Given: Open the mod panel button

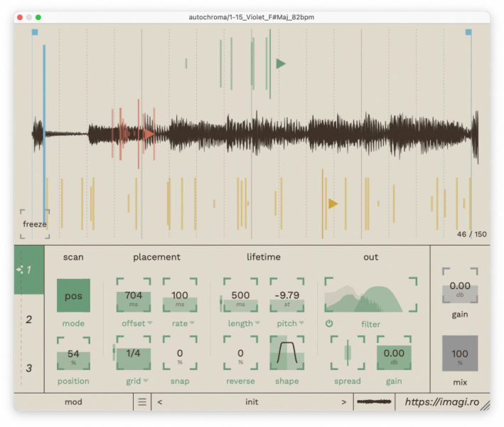Looking at the screenshot, I should click(x=73, y=401).
